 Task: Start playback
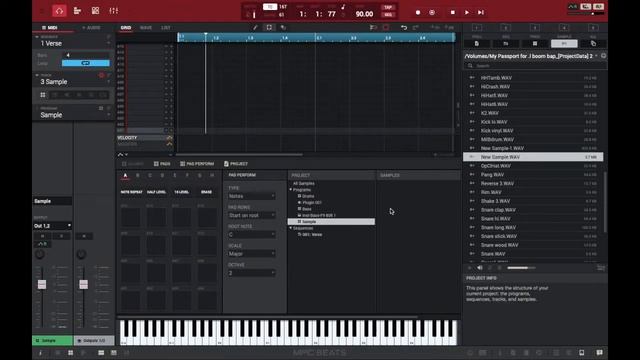pyautogui.click(x=467, y=13)
